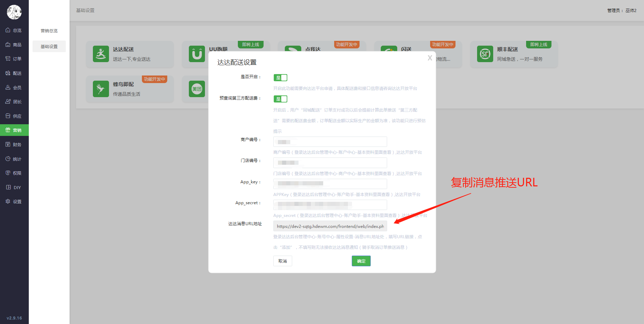Click the green UU runner icon
The width and height of the screenshot is (644, 324).
pos(197,54)
